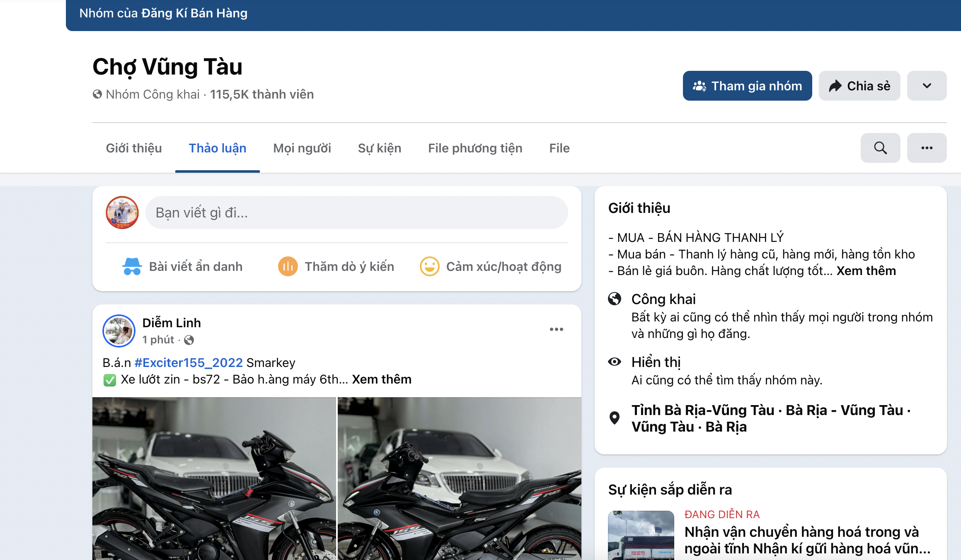961x560 pixels.
Task: Switch to the File phương tiện tab
Action: point(475,148)
